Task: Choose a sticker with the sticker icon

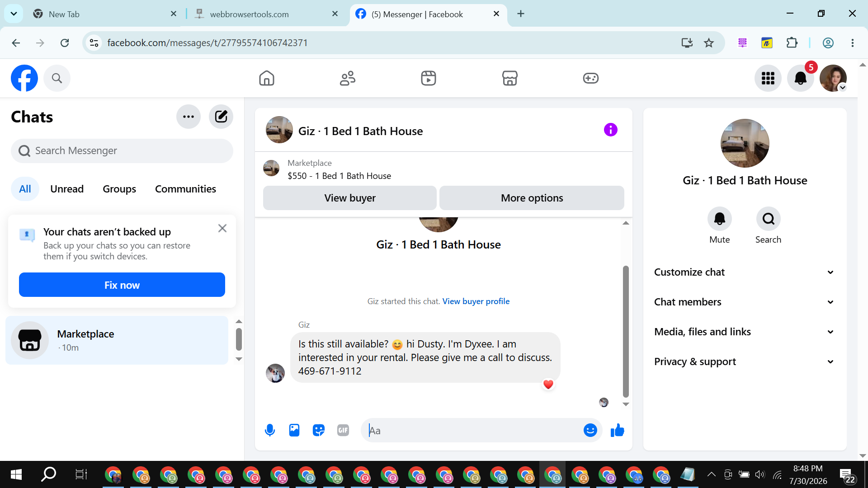Action: (x=319, y=431)
